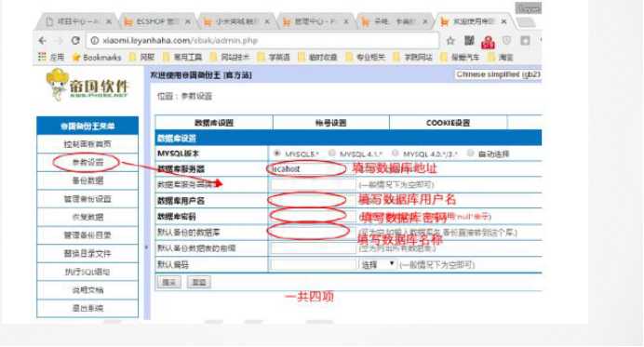Select the MYSQL 4.1.* radio button
644x347 pixels.
tap(332, 153)
